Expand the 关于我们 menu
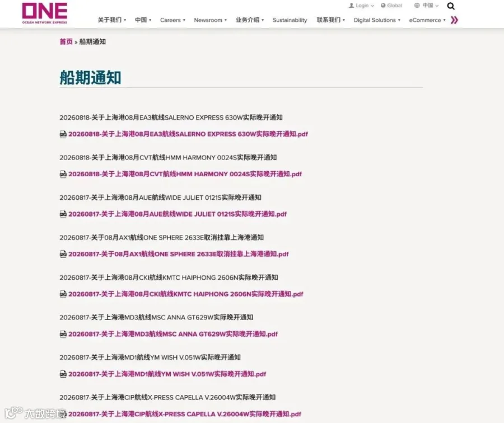504x423 pixels. [x=112, y=20]
